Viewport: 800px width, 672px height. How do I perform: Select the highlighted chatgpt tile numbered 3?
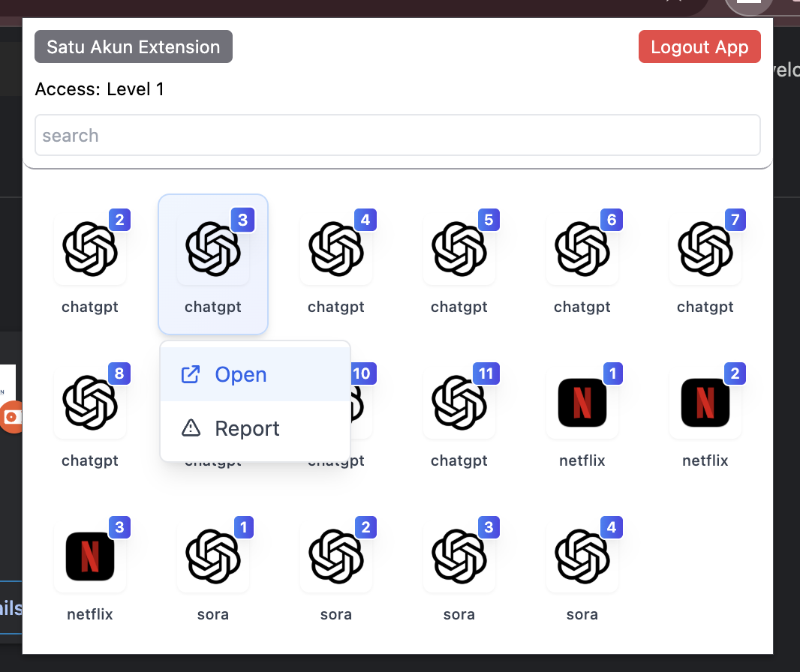(212, 264)
